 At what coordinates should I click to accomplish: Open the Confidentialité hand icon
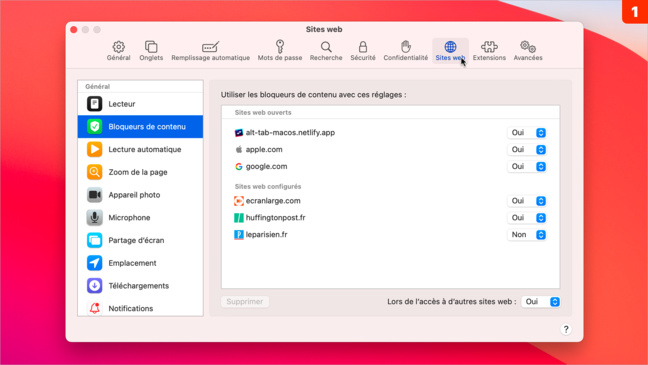pos(406,46)
